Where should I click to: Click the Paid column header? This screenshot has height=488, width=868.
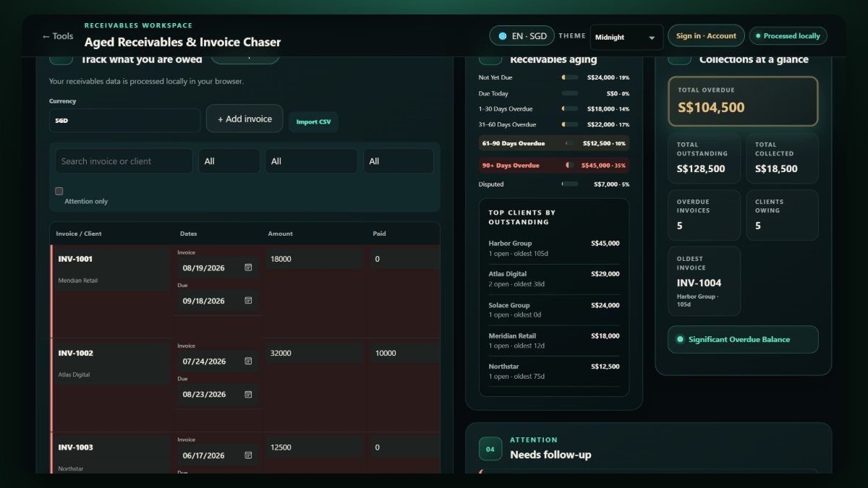[x=379, y=234]
